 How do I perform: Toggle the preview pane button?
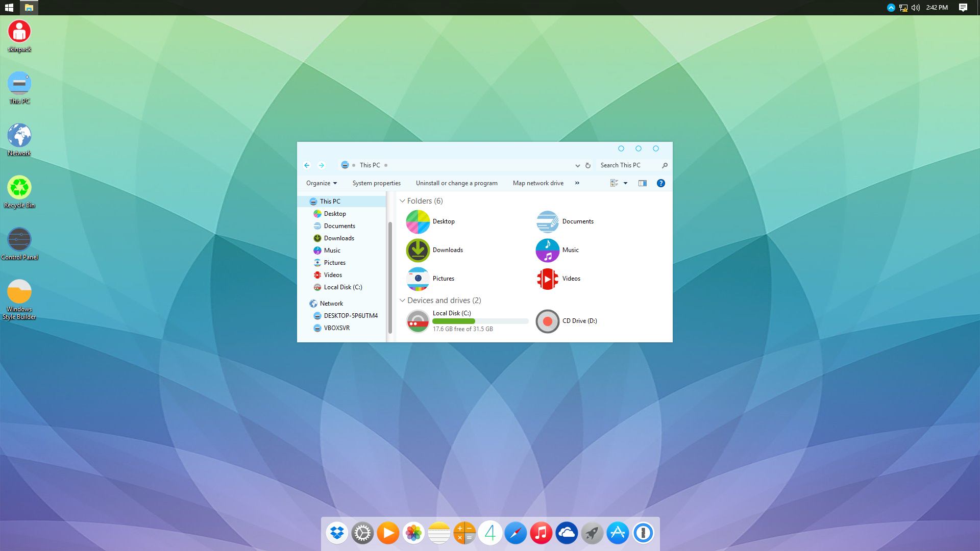click(643, 183)
